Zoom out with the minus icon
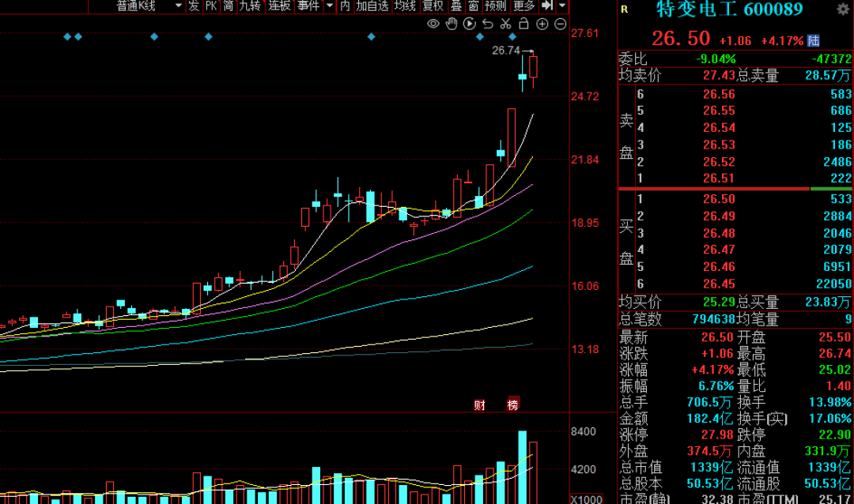Viewport: 854px width, 504px height. point(560,24)
